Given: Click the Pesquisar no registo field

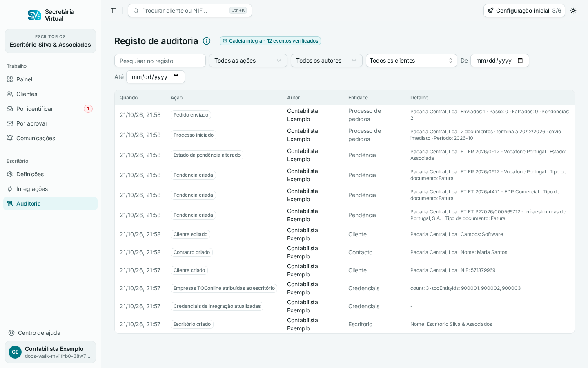Looking at the screenshot, I should point(160,61).
